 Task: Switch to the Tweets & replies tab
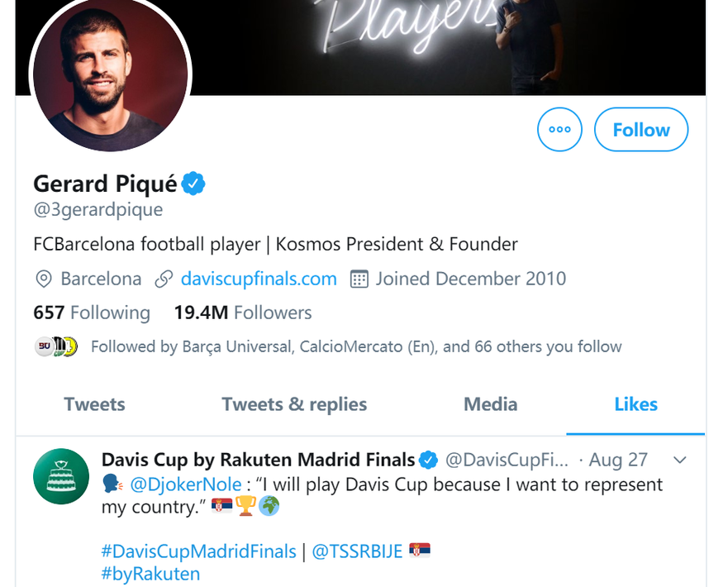[294, 404]
